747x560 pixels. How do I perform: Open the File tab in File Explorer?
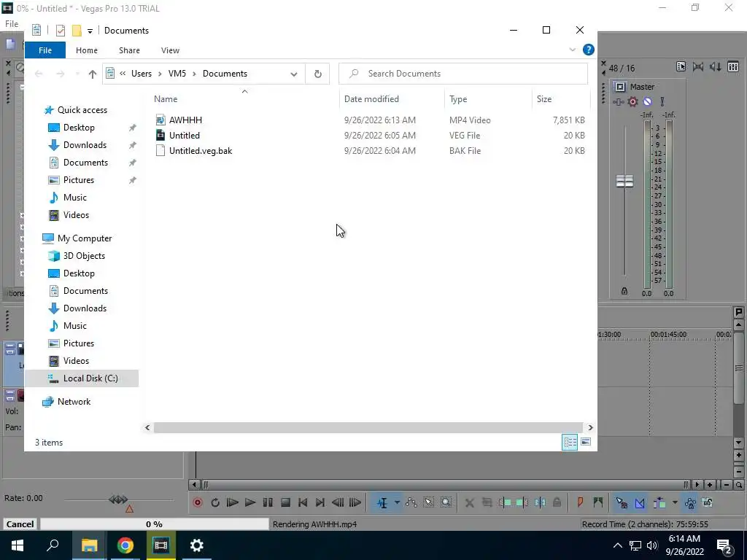coord(44,50)
